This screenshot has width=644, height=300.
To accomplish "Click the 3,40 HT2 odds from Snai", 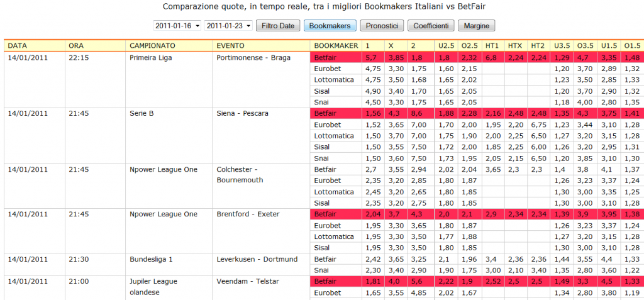I will coord(538,270).
